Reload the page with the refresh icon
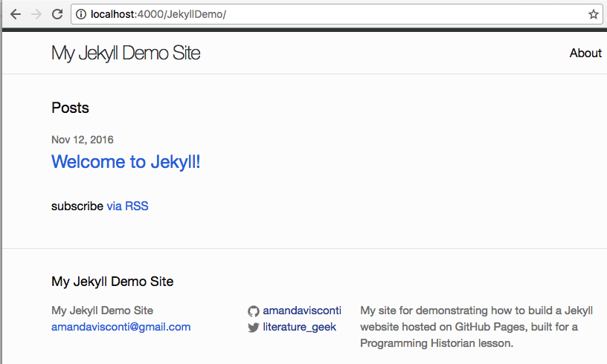Image resolution: width=607 pixels, height=364 pixels. [x=57, y=14]
